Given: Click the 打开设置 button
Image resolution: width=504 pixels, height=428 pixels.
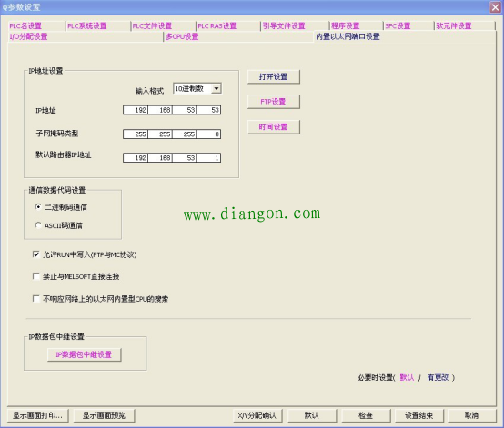Looking at the screenshot, I should 274,76.
